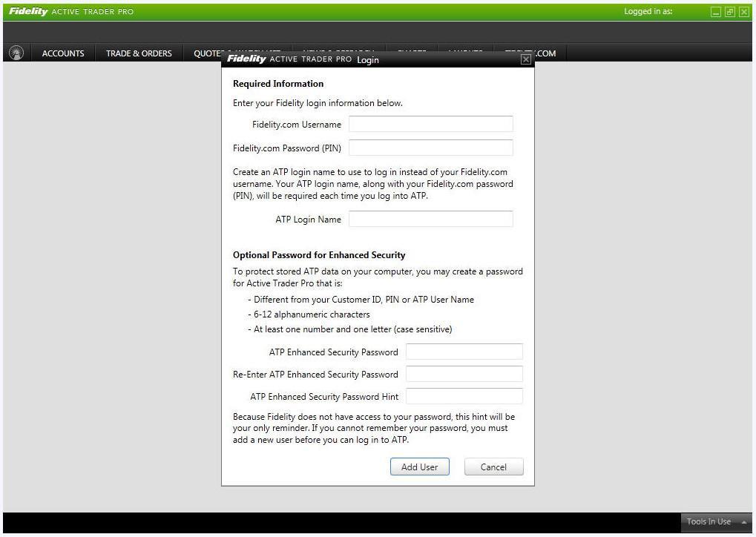
Task: Focus the Fidelity.com Password (PIN) field
Action: pos(430,148)
